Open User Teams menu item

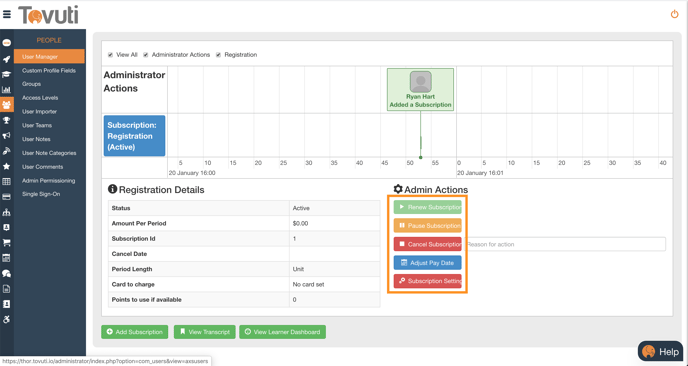pos(37,125)
